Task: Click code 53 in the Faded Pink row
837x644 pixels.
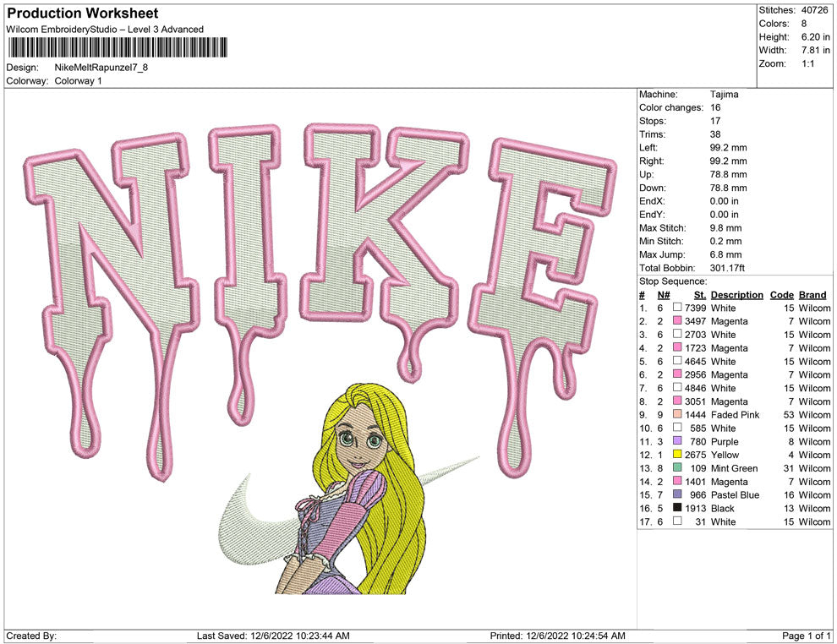Action: (x=789, y=415)
